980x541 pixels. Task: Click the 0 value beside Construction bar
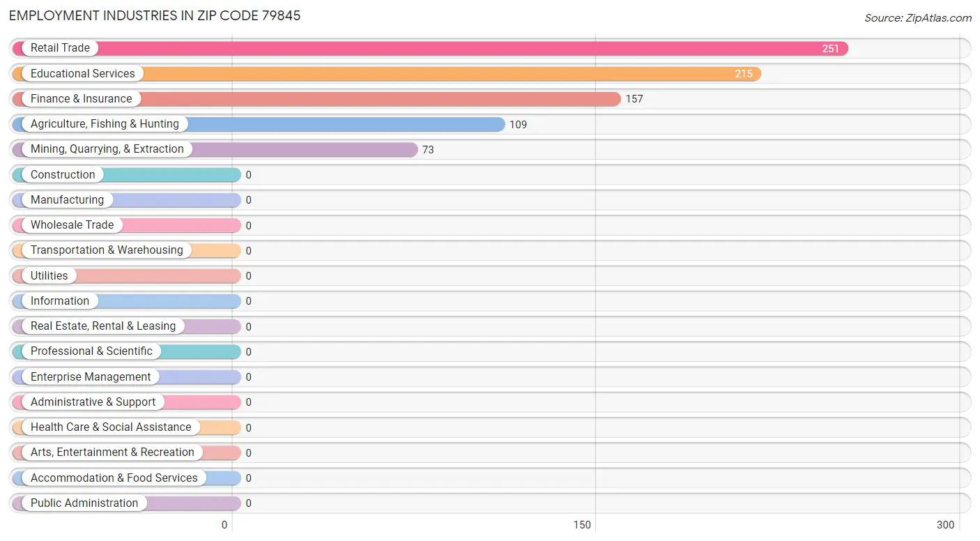tap(248, 175)
